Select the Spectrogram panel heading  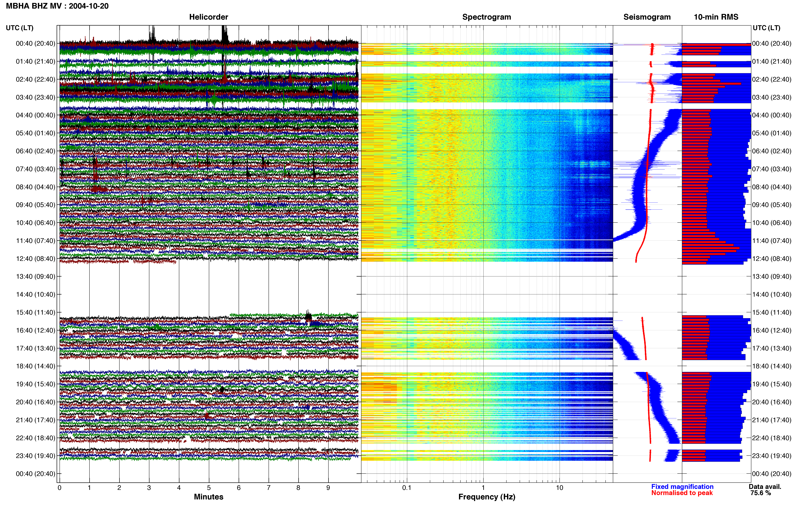[487, 17]
